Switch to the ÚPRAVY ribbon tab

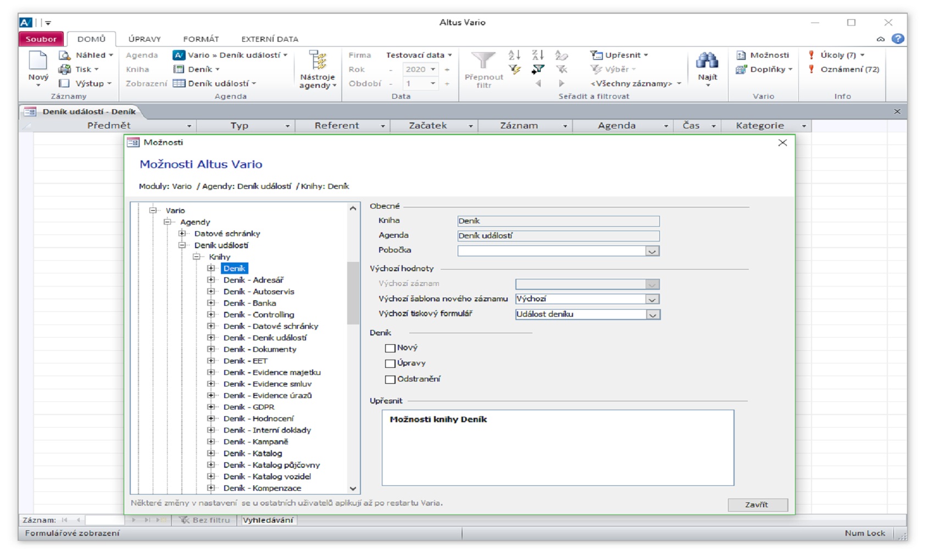point(145,39)
